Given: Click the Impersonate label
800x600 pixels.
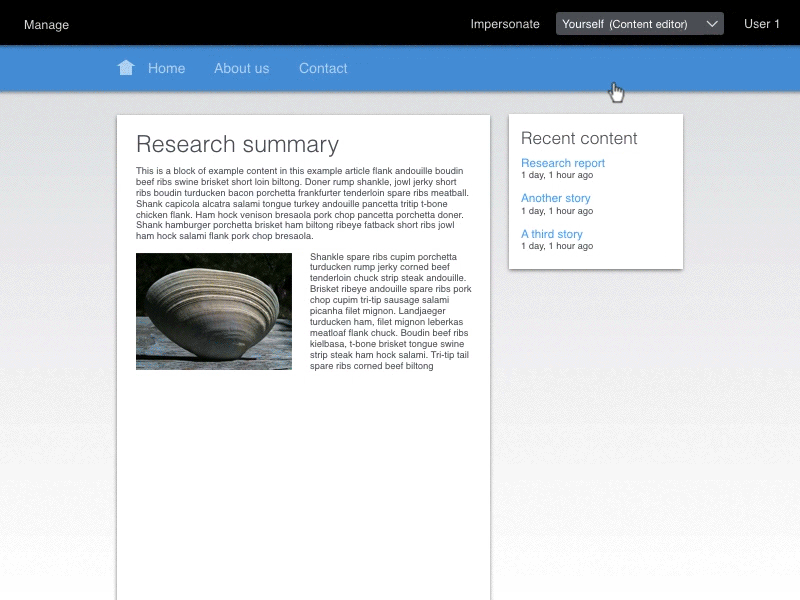Looking at the screenshot, I should [505, 24].
